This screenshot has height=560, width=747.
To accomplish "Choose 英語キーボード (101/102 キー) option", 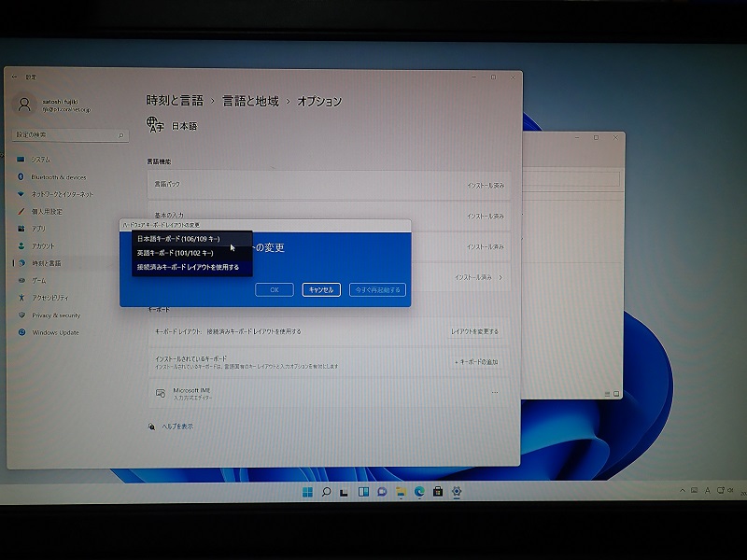I will [192, 253].
